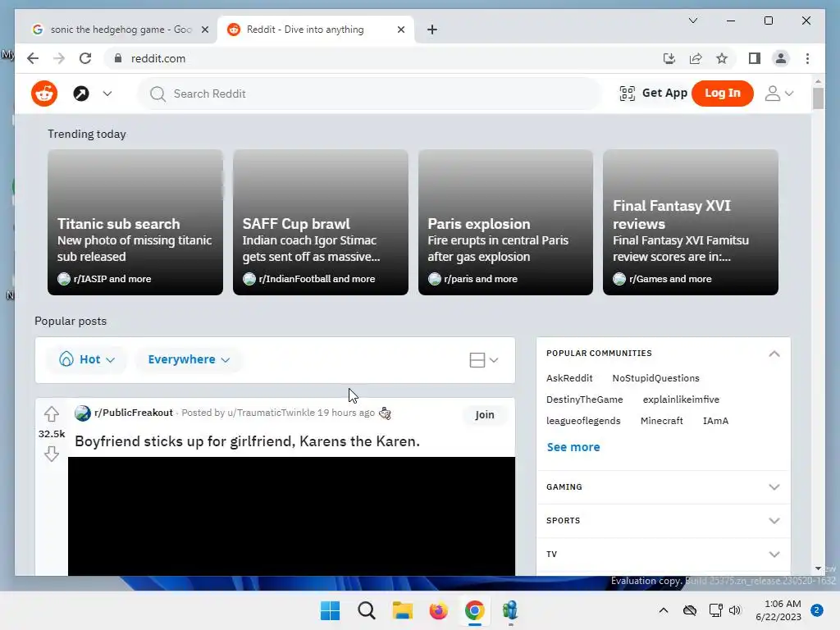Screen dimensions: 840x630
Task: Open the r/PublicFreakout subreddit link
Action: tap(134, 413)
